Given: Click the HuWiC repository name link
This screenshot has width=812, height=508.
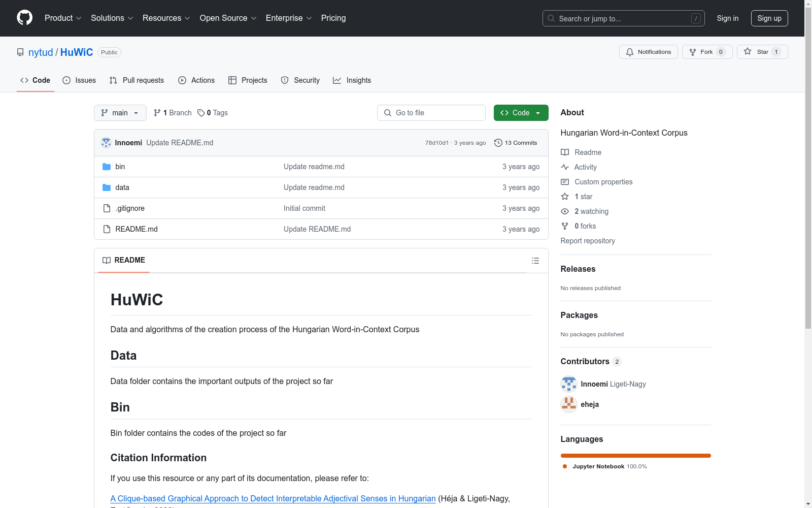Looking at the screenshot, I should (77, 52).
